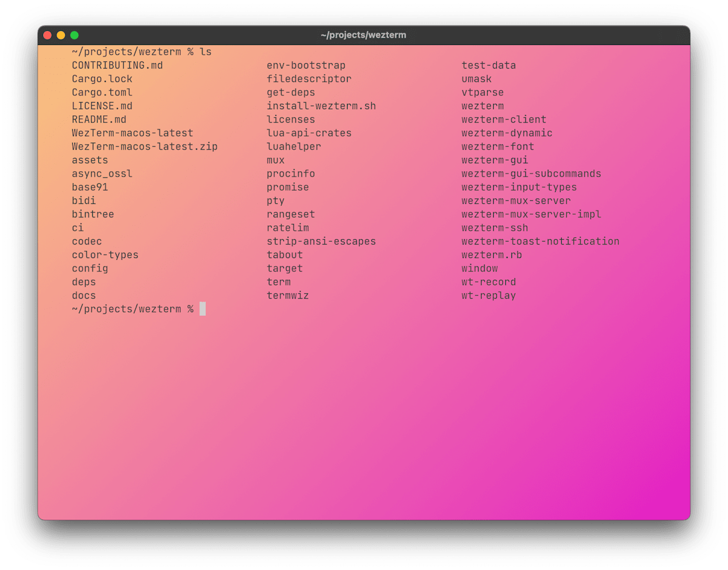Select the wezterm-input-types entry
Screen dimensions: 728x570
(x=519, y=187)
